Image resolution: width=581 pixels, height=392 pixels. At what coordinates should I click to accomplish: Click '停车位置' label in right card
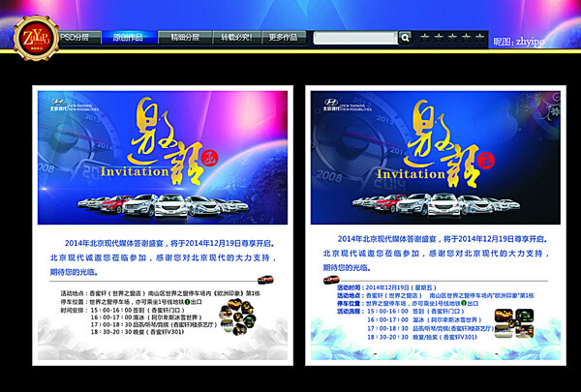coord(350,304)
